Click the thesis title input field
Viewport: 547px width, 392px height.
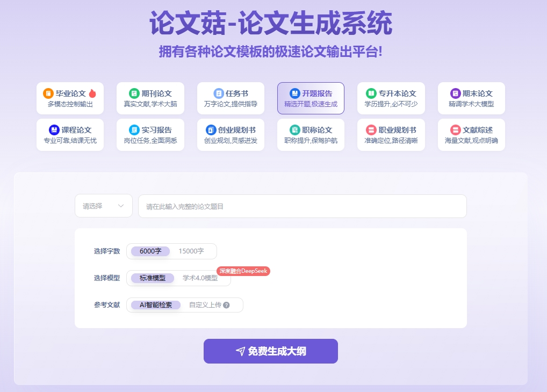click(x=302, y=206)
